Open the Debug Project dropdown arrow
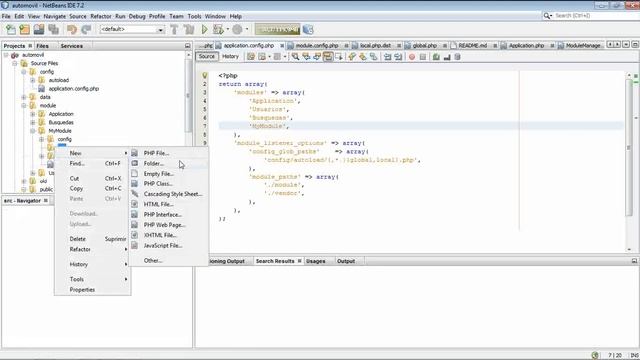This screenshot has height=360, width=640. 227,29
